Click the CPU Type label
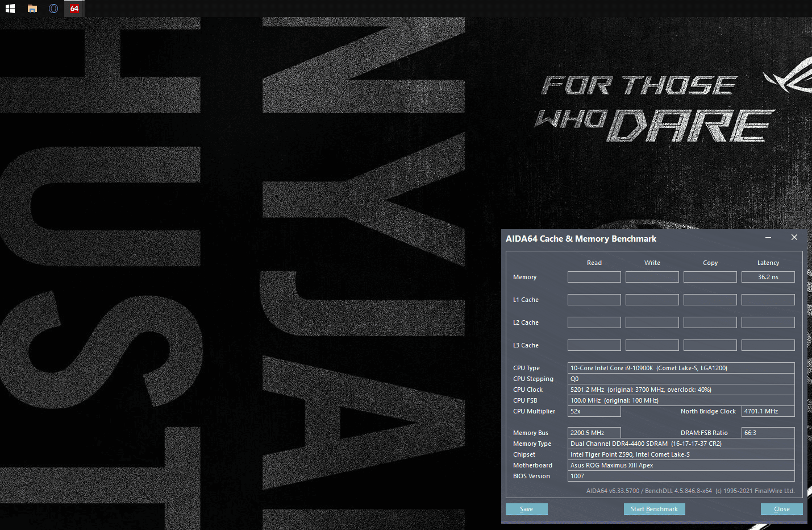Viewport: 812px width, 530px height. [x=526, y=368]
